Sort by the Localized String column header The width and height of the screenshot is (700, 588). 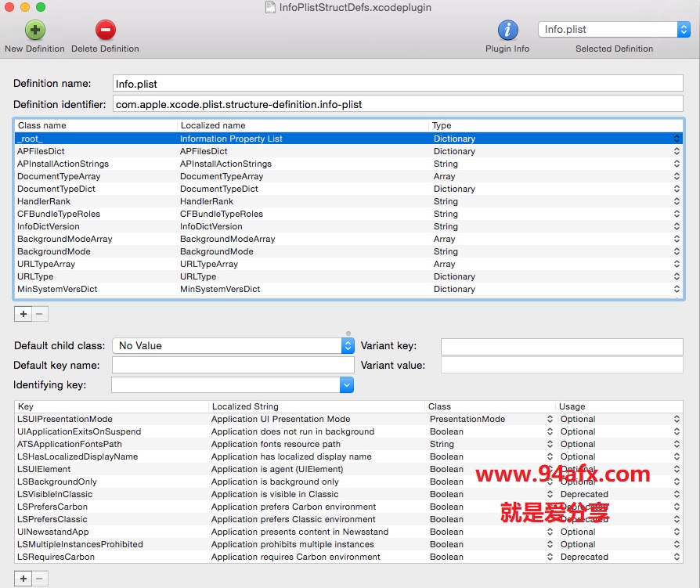(x=316, y=406)
